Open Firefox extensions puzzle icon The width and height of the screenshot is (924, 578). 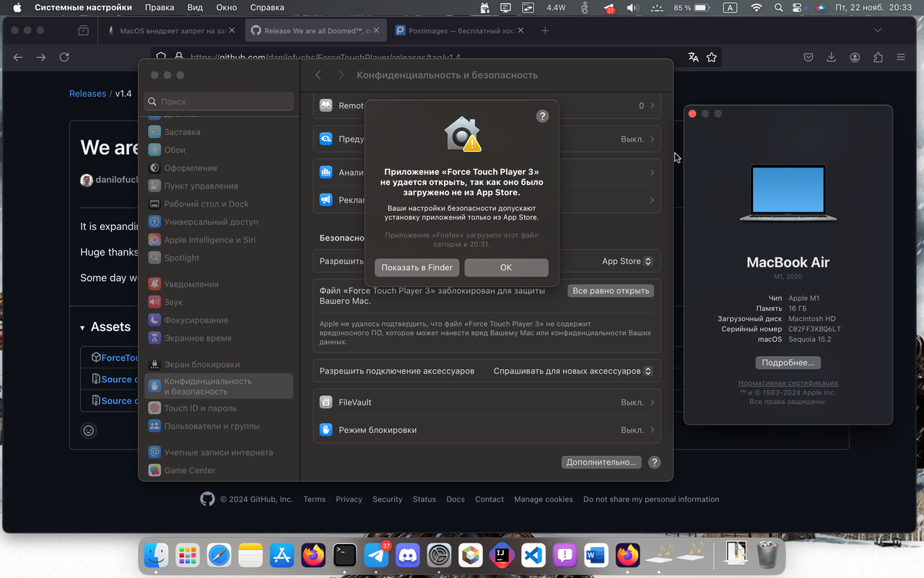tap(878, 57)
